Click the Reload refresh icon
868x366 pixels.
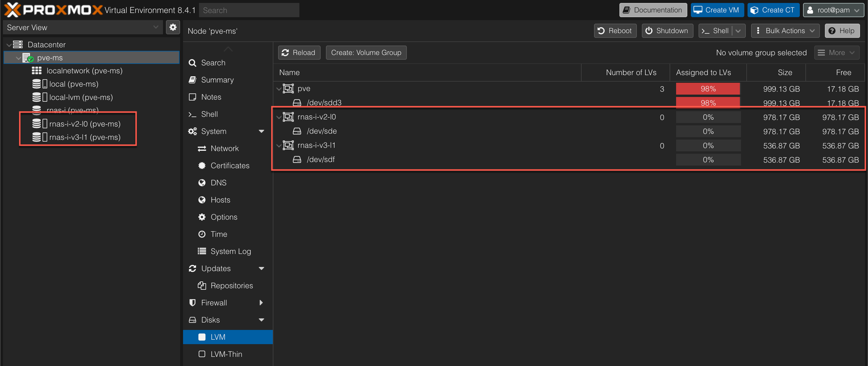(x=285, y=53)
